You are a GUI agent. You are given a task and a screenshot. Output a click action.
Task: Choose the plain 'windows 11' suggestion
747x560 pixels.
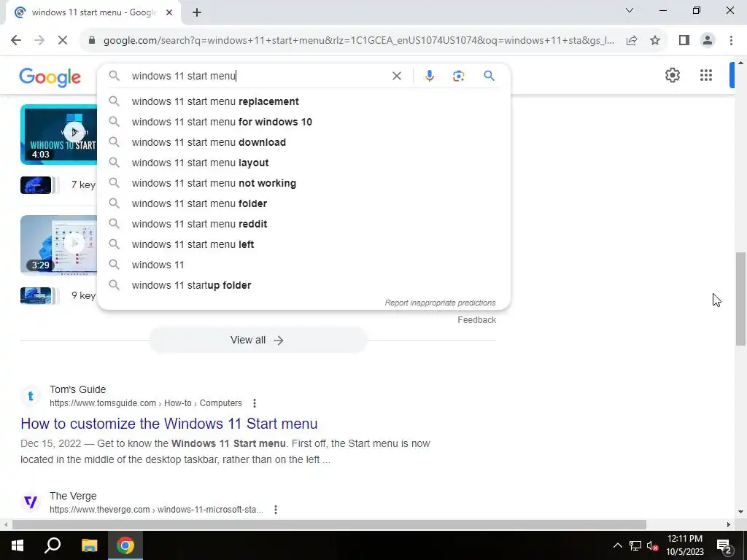pos(304,265)
